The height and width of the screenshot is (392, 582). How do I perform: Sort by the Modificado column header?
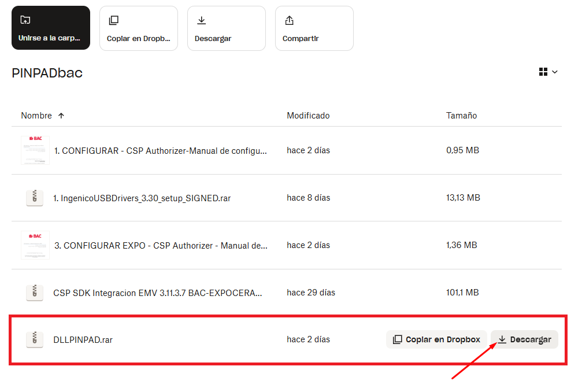point(308,116)
